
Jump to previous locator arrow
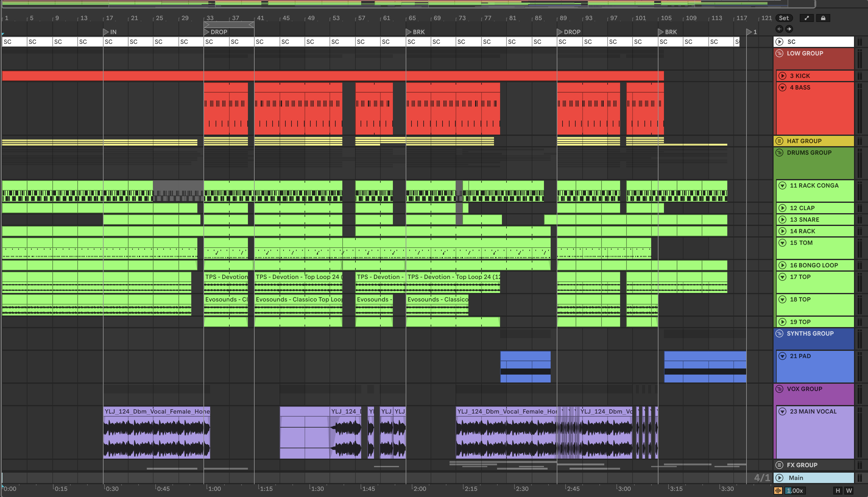[x=779, y=29]
